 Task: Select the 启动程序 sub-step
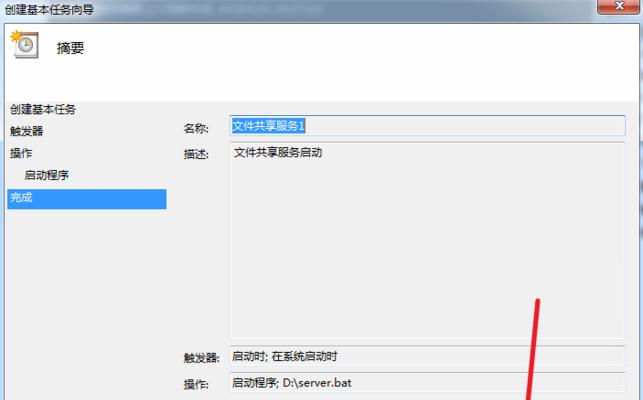pos(46,176)
